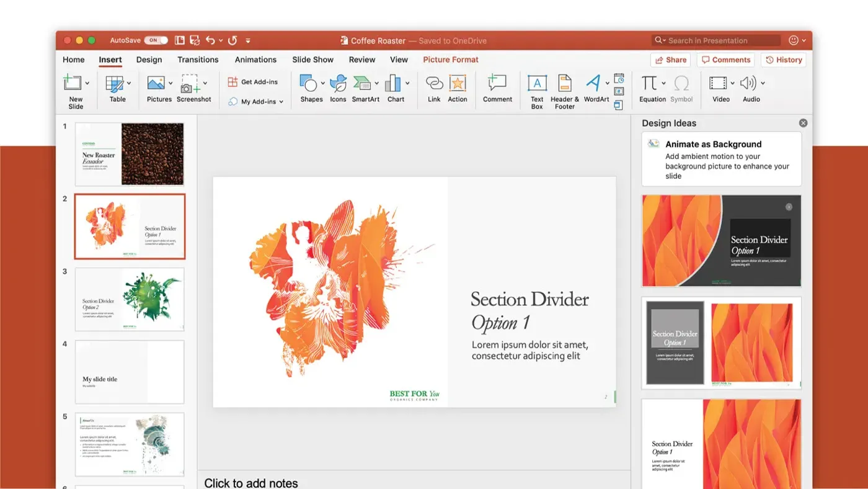This screenshot has width=868, height=489.
Task: Toggle AutoSave off
Action: (x=155, y=40)
